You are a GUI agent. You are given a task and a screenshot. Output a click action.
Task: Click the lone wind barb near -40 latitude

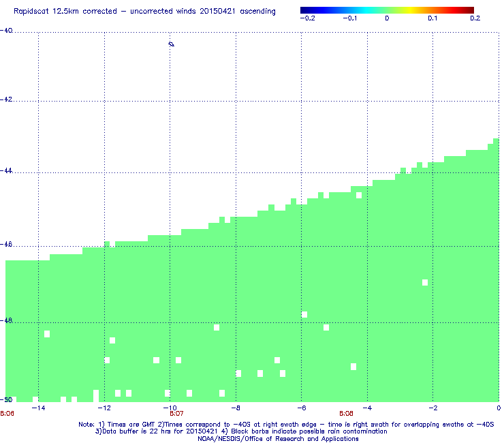click(x=172, y=44)
